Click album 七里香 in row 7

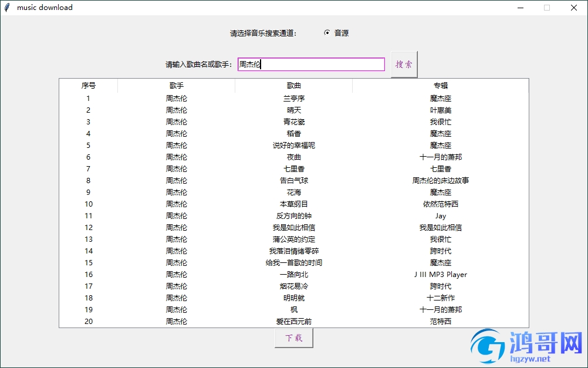point(441,169)
